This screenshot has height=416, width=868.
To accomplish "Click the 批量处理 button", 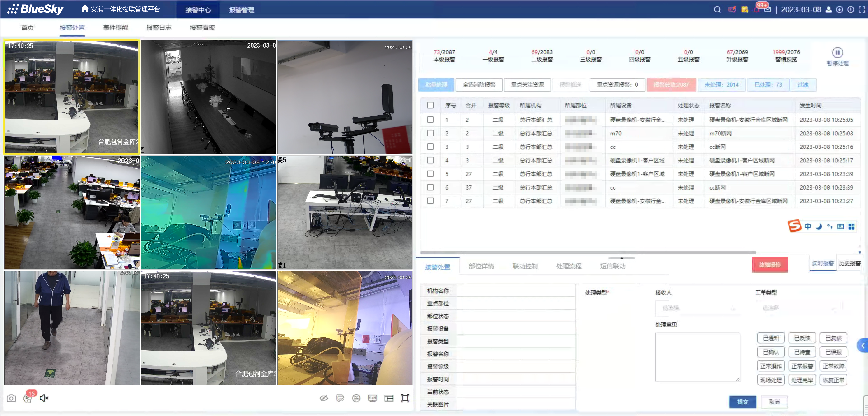I will click(x=436, y=84).
